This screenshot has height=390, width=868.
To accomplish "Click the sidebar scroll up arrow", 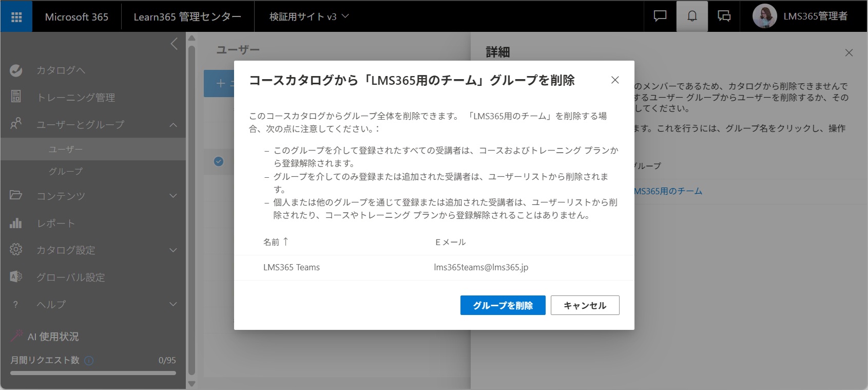I will pyautogui.click(x=192, y=38).
